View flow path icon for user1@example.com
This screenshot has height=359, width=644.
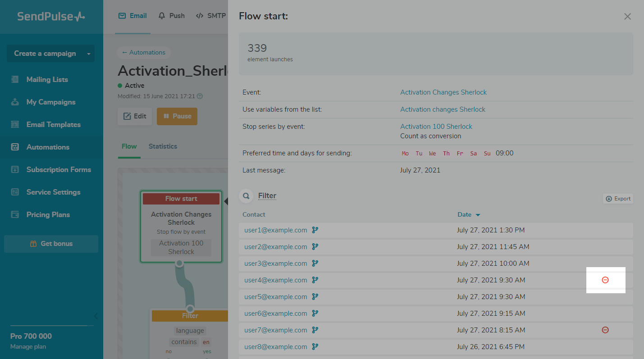315,230
